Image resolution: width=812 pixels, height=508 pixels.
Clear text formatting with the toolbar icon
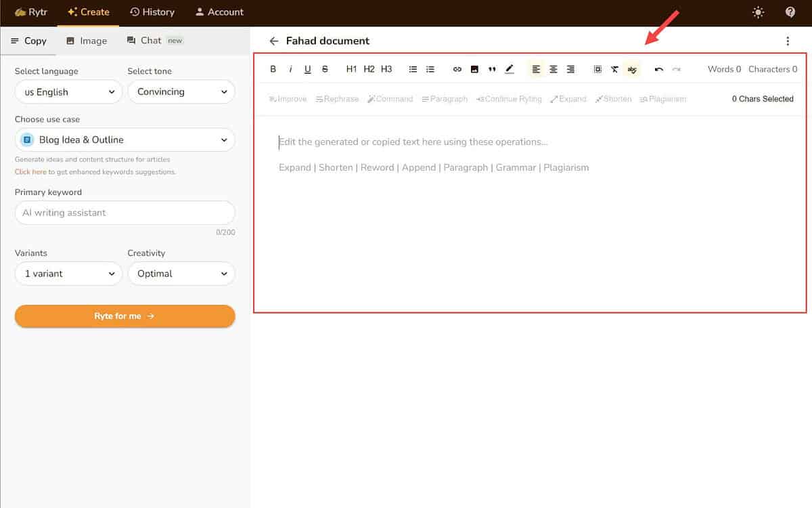pos(614,69)
